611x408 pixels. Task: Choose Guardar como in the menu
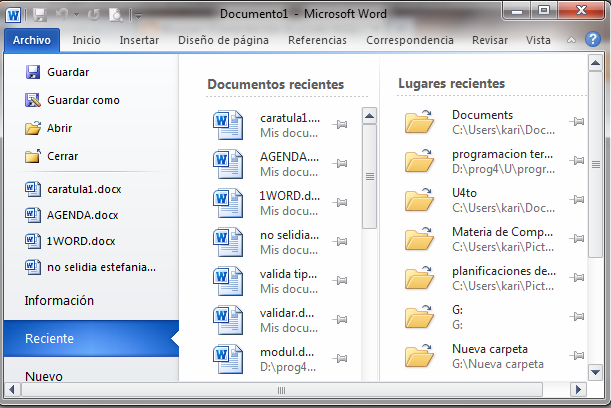pyautogui.click(x=72, y=100)
